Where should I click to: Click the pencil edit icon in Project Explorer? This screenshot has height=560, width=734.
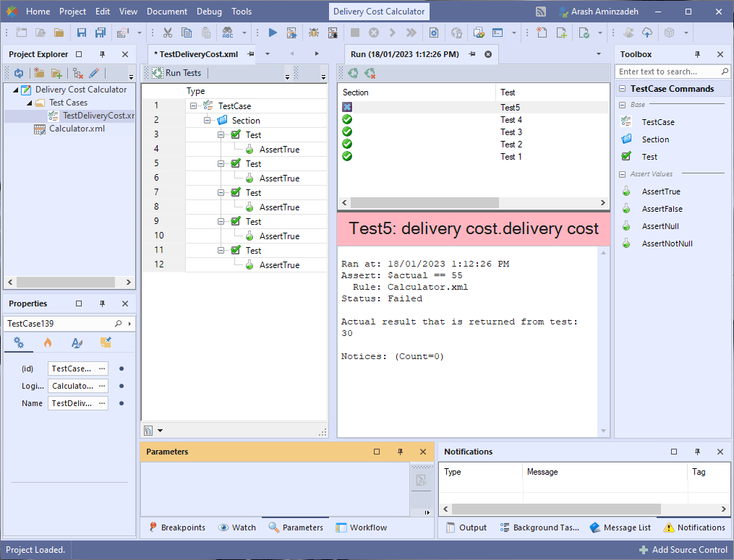93,73
